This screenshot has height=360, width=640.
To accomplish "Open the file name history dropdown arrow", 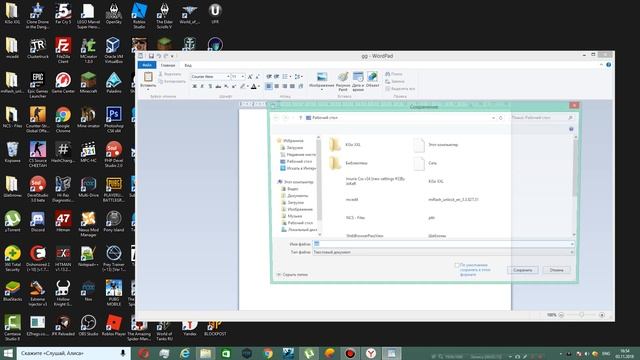I will click(x=571, y=244).
